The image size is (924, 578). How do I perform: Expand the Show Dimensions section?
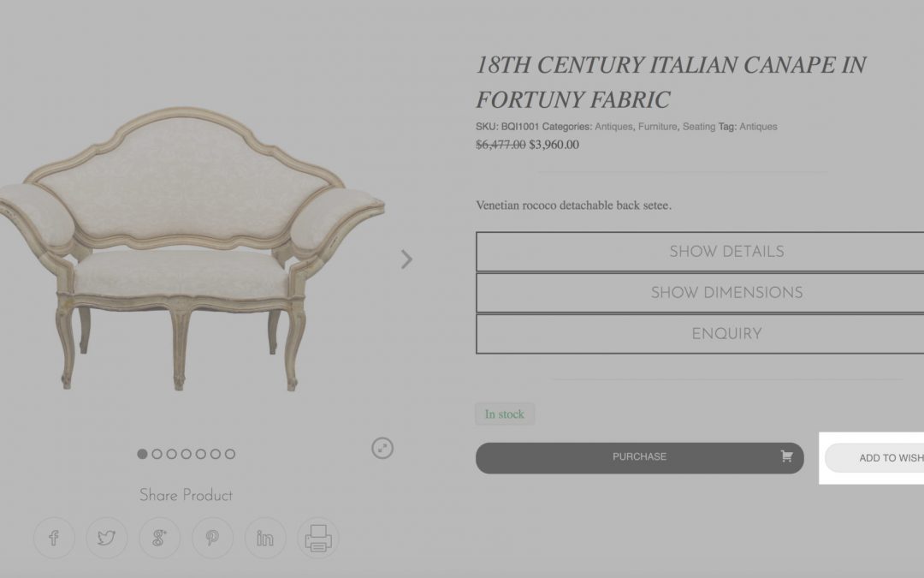700,293
